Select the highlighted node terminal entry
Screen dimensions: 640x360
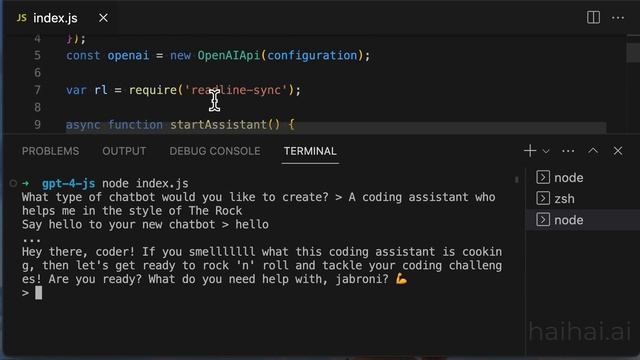[x=582, y=220]
